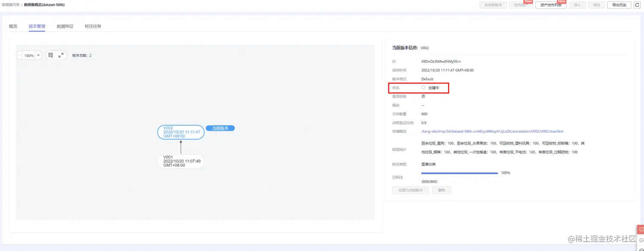This screenshot has height=251, width=644.
Task: Click the 删除 version button
Action: coord(442,190)
